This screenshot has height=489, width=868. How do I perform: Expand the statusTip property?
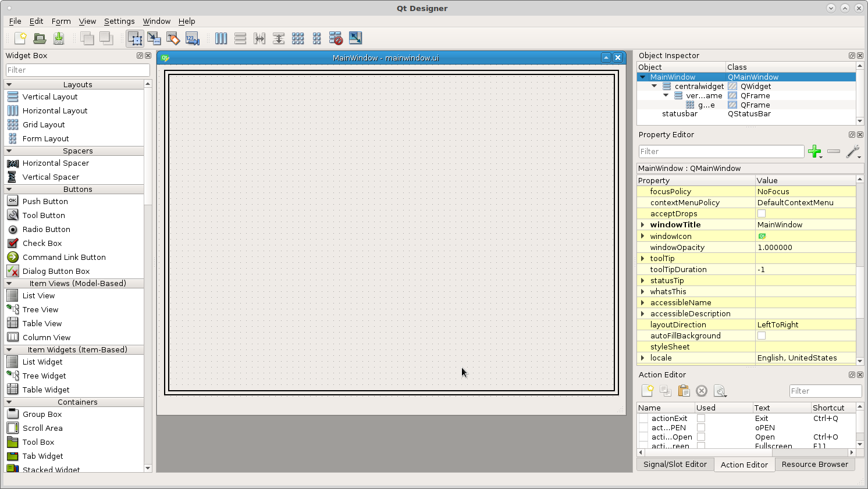pyautogui.click(x=643, y=280)
